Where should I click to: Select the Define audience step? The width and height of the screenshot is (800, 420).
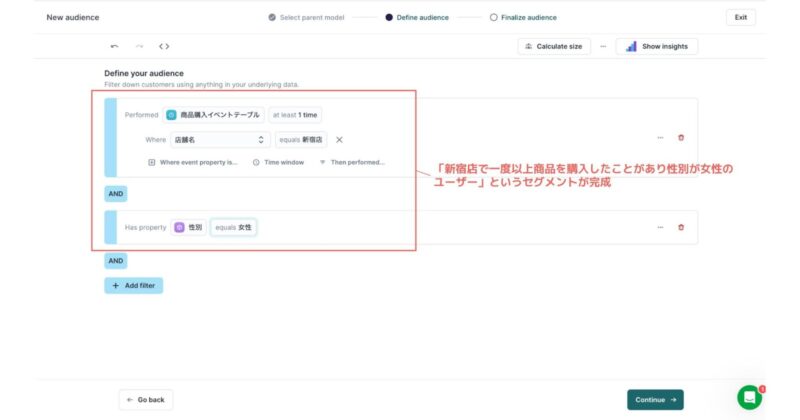point(417,17)
